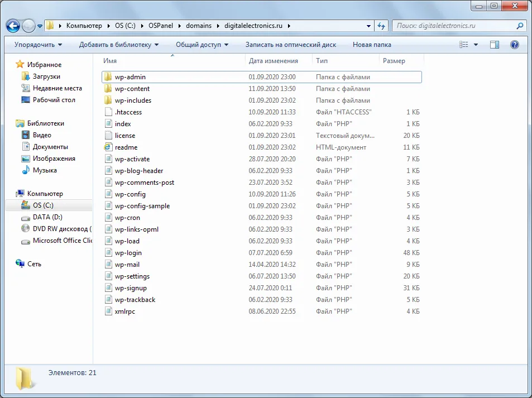The image size is (532, 398).
Task: Open the Добавить в библиотеку menu
Action: click(x=119, y=45)
